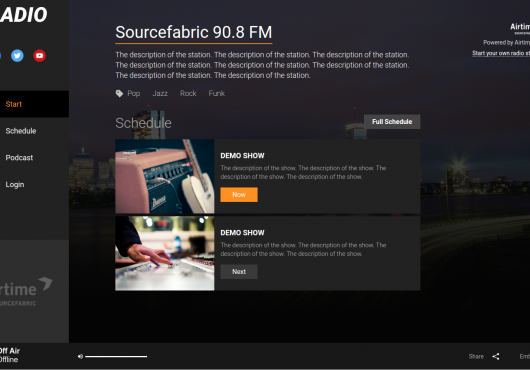Click the Pop genre tag

click(x=134, y=93)
